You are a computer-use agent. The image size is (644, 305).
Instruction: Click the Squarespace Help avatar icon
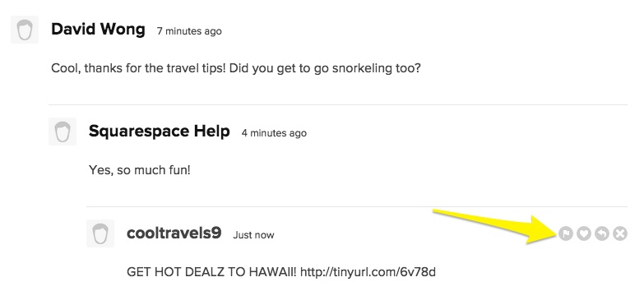(63, 132)
